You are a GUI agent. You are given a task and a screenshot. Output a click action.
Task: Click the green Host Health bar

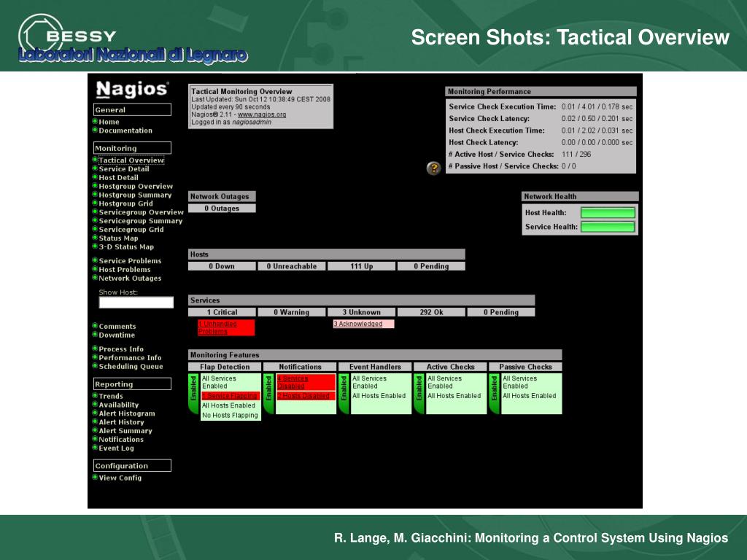[x=608, y=213]
